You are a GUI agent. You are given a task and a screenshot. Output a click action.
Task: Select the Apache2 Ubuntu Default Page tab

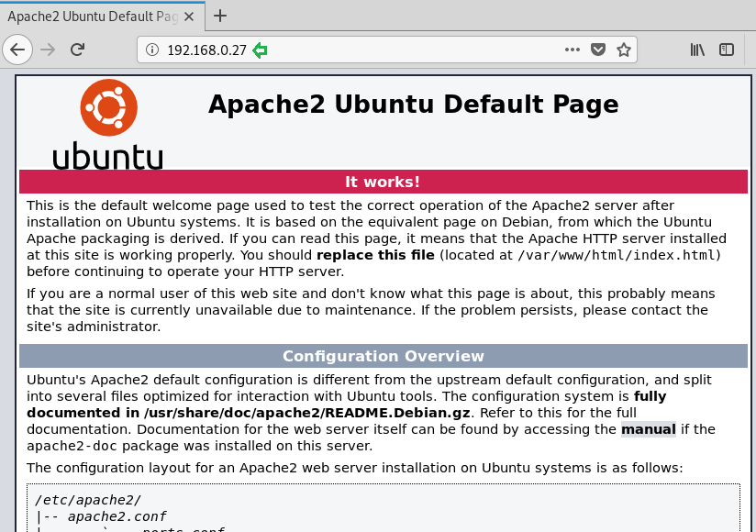pos(102,17)
